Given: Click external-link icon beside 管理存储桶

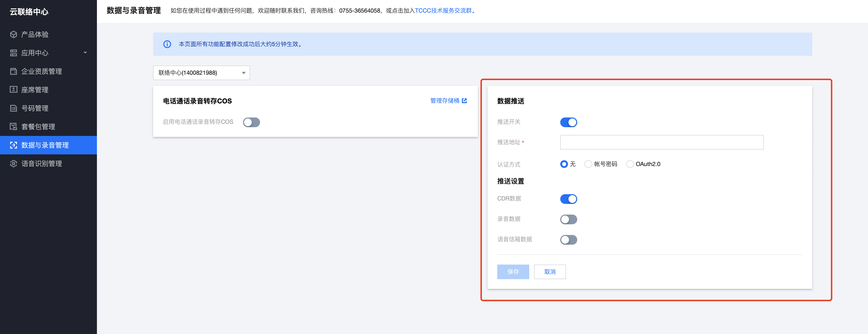Looking at the screenshot, I should pos(464,100).
